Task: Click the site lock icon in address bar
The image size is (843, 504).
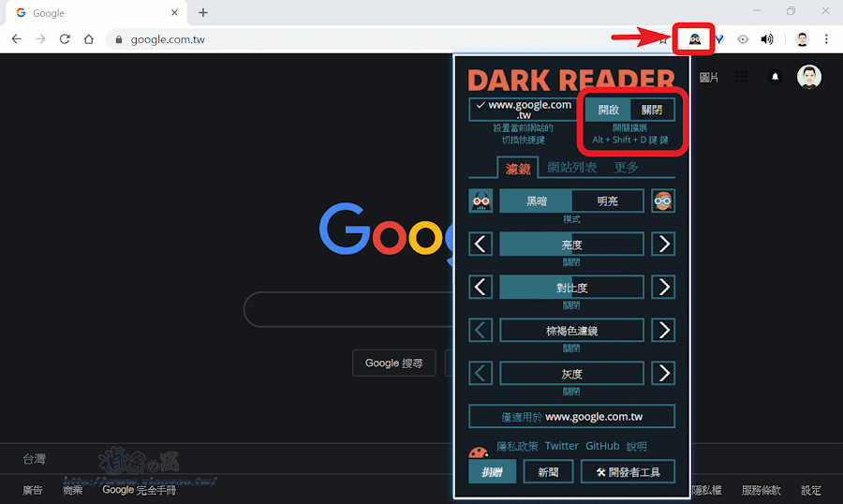Action: pos(119,39)
